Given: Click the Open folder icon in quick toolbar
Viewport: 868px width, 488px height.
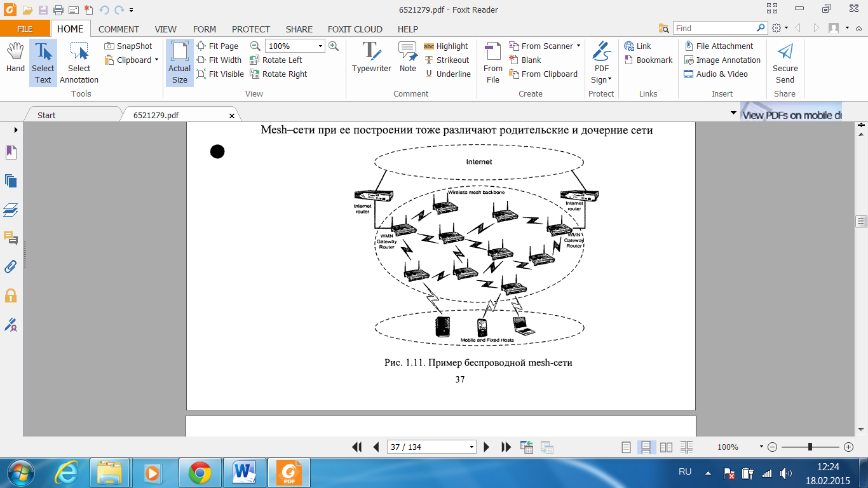Looking at the screenshot, I should [x=27, y=10].
